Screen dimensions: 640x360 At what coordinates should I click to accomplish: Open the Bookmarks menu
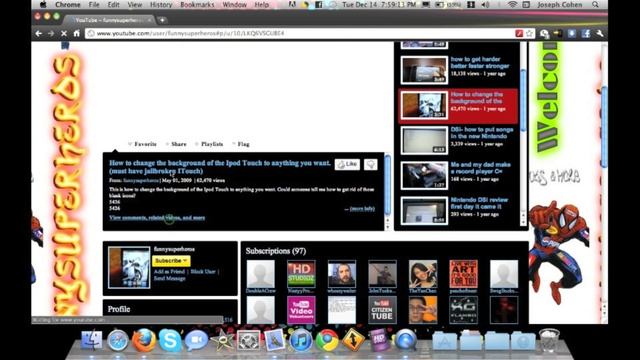tap(197, 5)
